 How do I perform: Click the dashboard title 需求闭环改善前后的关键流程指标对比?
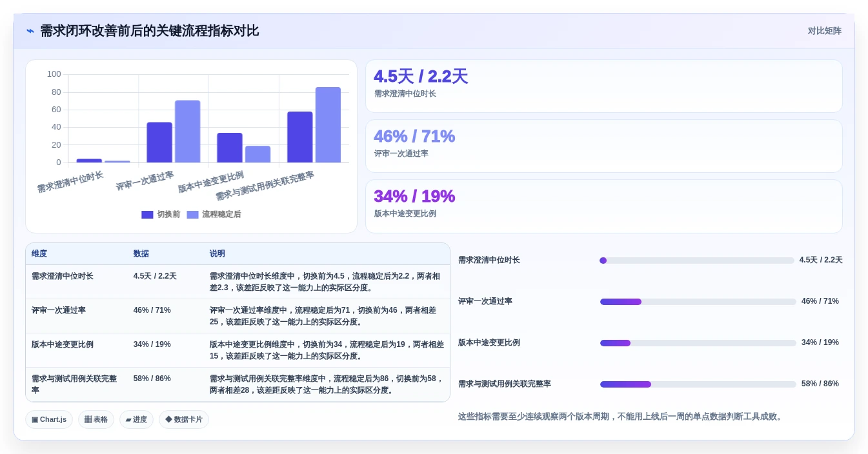click(x=150, y=31)
